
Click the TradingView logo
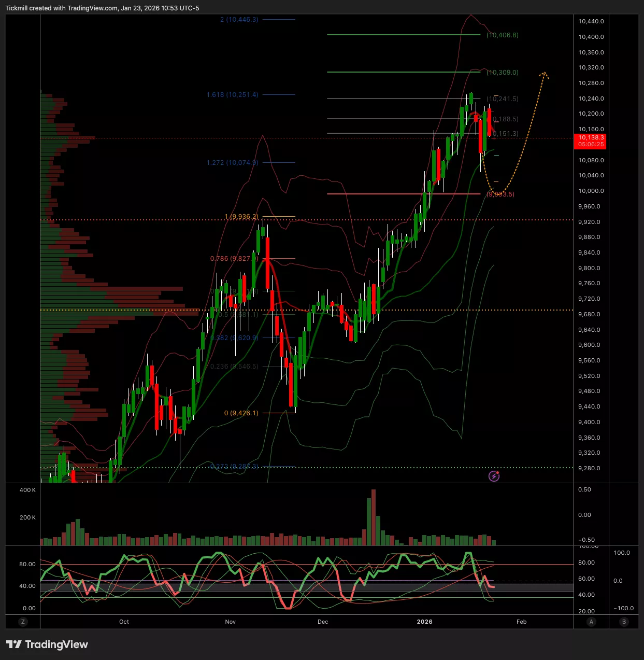[47, 644]
